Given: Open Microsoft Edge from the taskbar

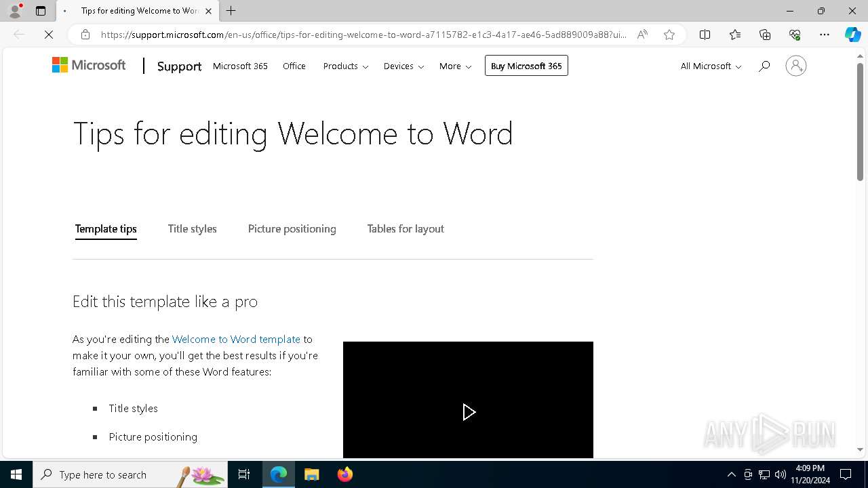Looking at the screenshot, I should (279, 474).
